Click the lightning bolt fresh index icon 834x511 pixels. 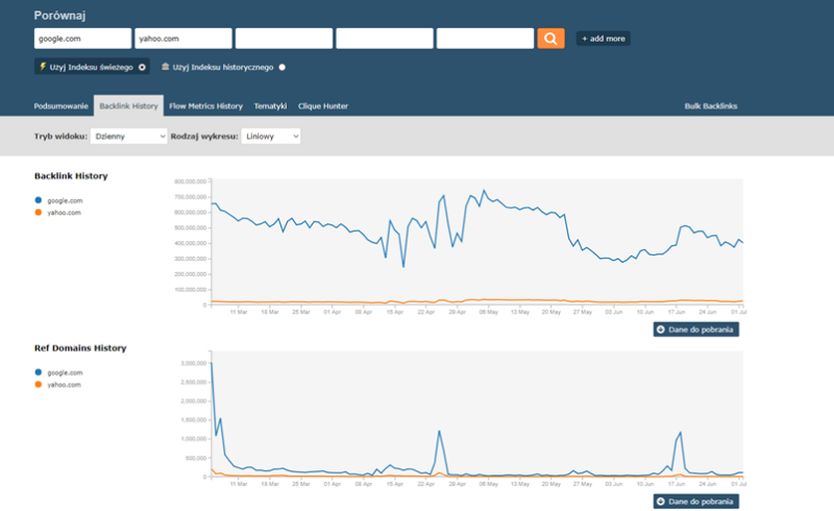pyautogui.click(x=43, y=67)
